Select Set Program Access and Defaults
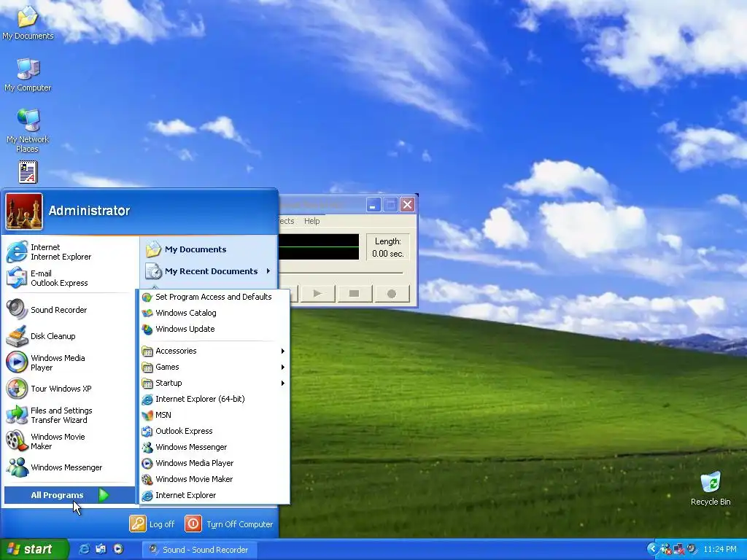This screenshot has height=560, width=747. (x=214, y=297)
